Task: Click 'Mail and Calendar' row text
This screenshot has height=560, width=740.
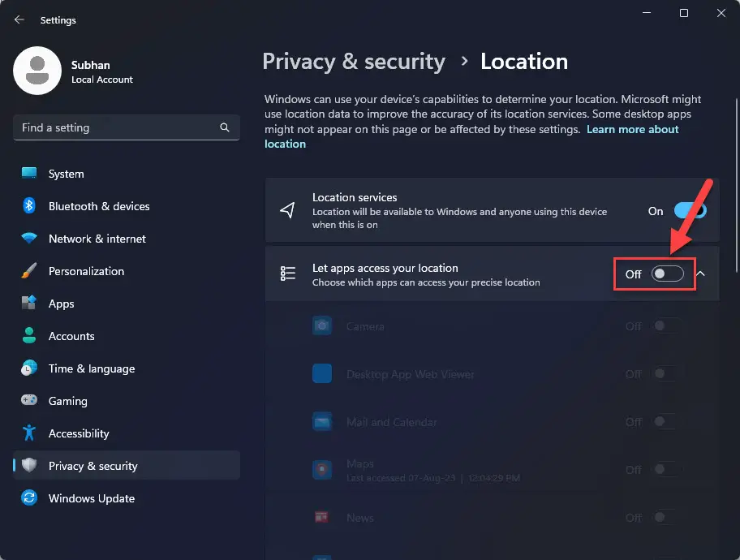Action: point(392,422)
